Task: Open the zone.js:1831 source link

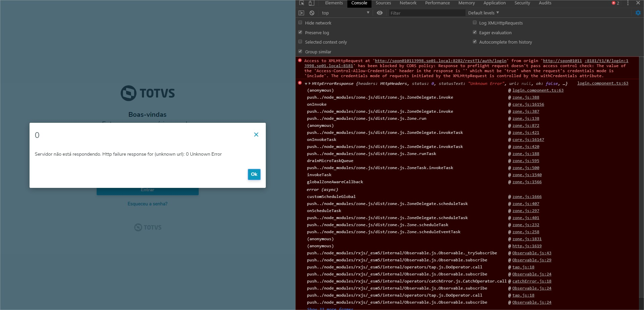Action: point(527,239)
